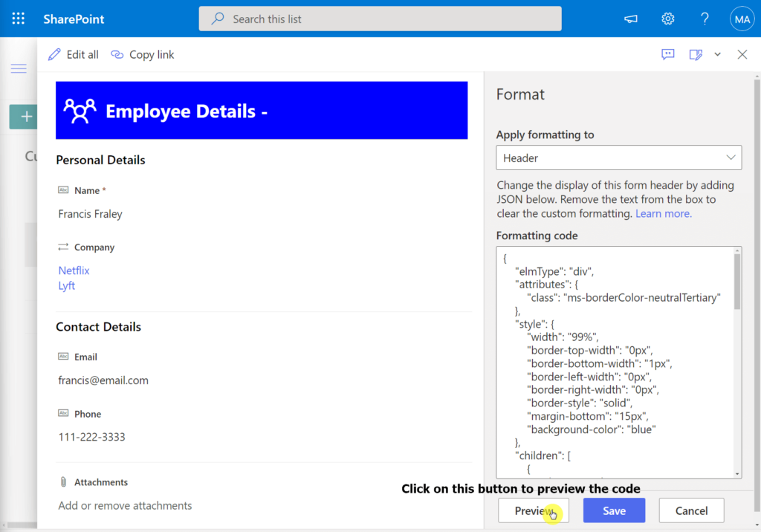Click the green plus New button

point(25,117)
